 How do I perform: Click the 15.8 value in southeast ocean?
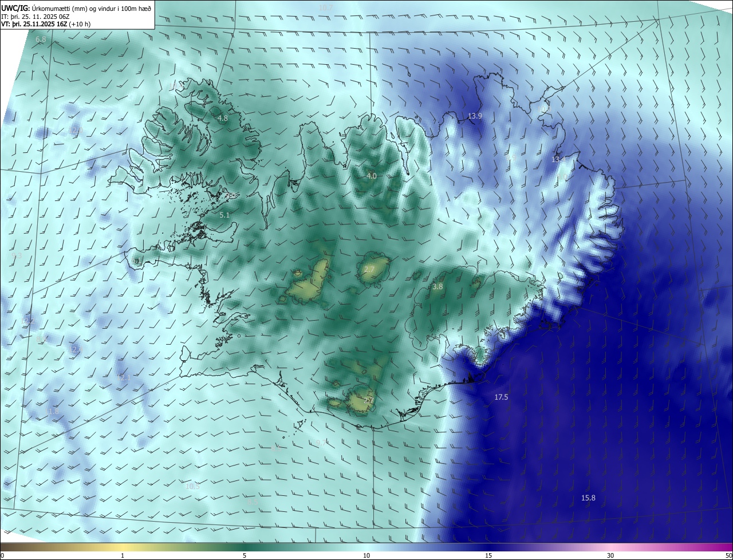588,498
